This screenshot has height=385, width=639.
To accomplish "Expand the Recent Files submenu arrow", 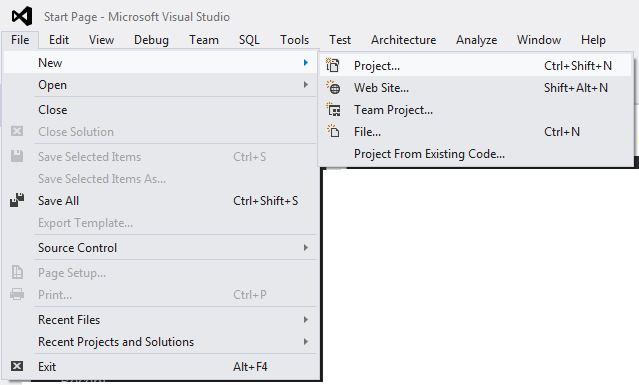I will (x=306, y=320).
